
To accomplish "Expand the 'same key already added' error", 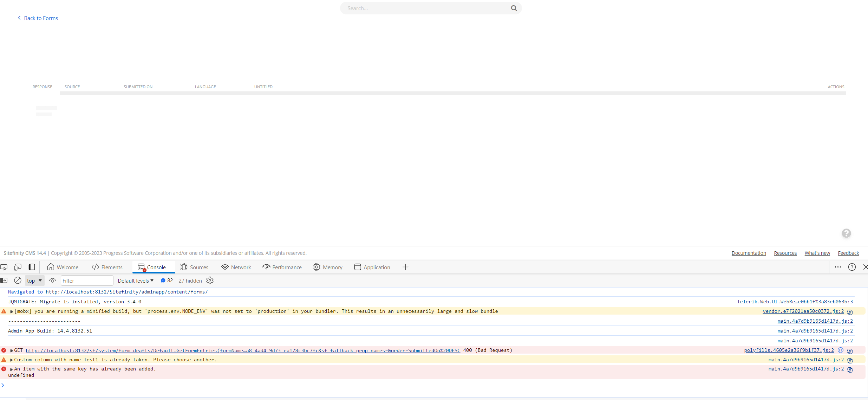I will (x=12, y=369).
